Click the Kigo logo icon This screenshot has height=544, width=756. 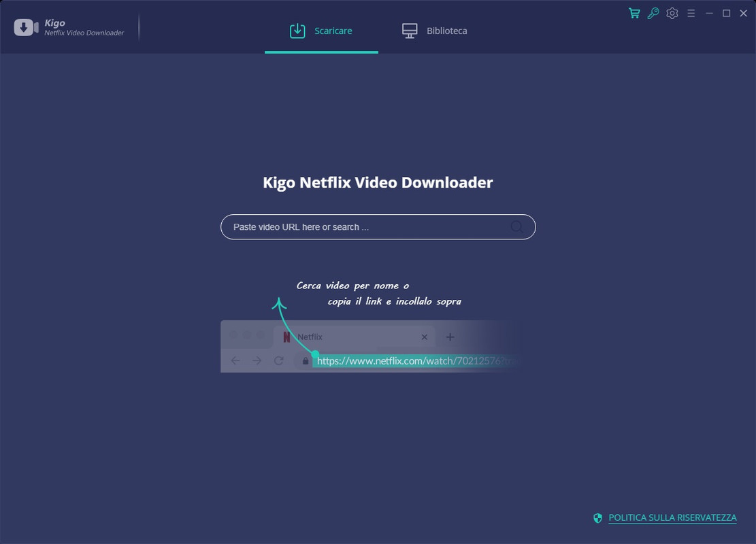coord(26,27)
